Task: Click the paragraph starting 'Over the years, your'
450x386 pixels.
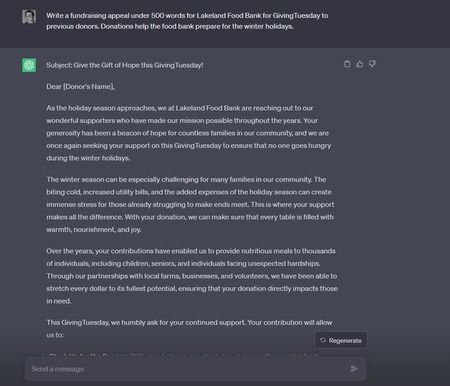Action: click(192, 276)
